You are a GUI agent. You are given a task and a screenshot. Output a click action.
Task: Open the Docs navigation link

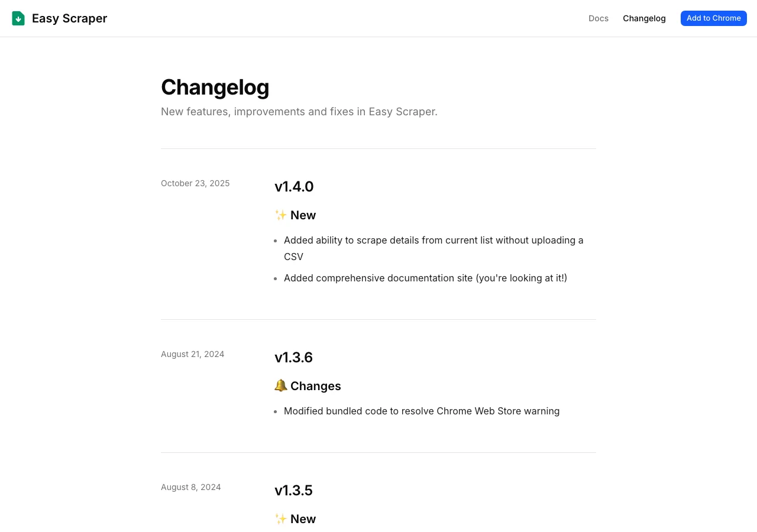pos(599,18)
